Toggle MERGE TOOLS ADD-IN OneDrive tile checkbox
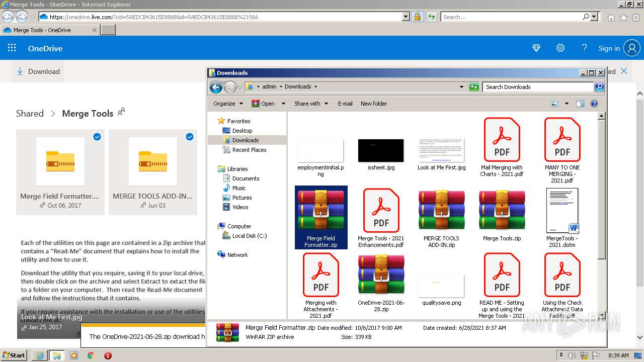Viewport: 644px width, 362px height. (x=190, y=137)
